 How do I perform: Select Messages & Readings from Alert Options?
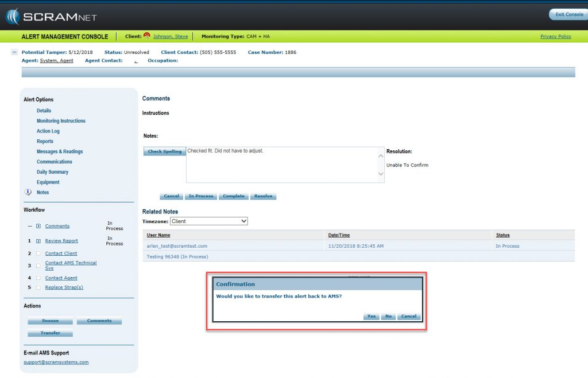(x=60, y=151)
